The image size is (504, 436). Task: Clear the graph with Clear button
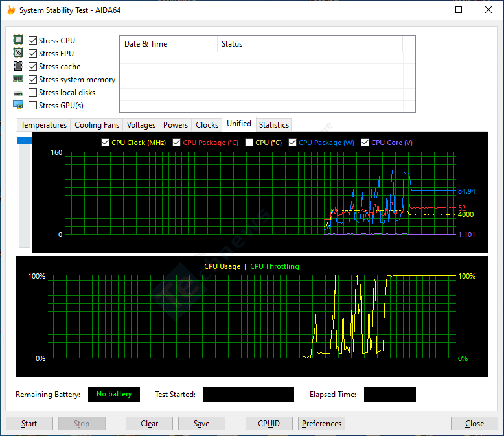[x=149, y=424]
